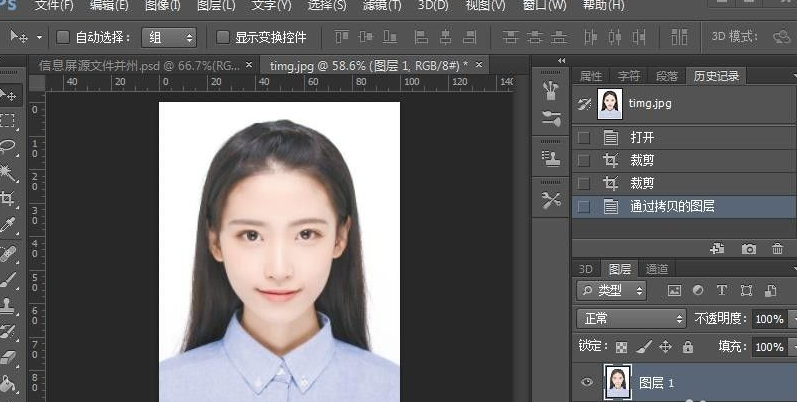The width and height of the screenshot is (797, 402).
Task: Hide 图层 1 with the eye icon
Action: (587, 382)
